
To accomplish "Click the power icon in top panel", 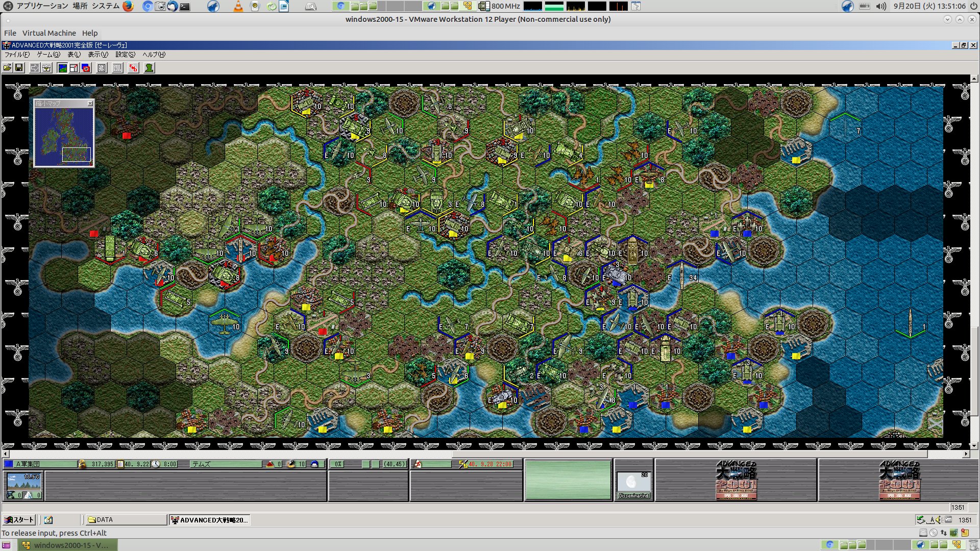I will pos(973,6).
